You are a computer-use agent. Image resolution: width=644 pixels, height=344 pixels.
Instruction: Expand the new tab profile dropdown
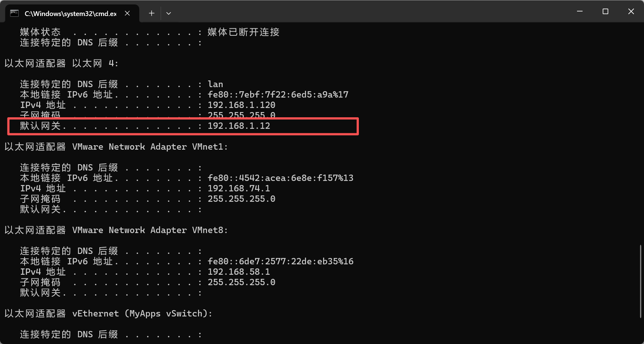click(x=169, y=13)
